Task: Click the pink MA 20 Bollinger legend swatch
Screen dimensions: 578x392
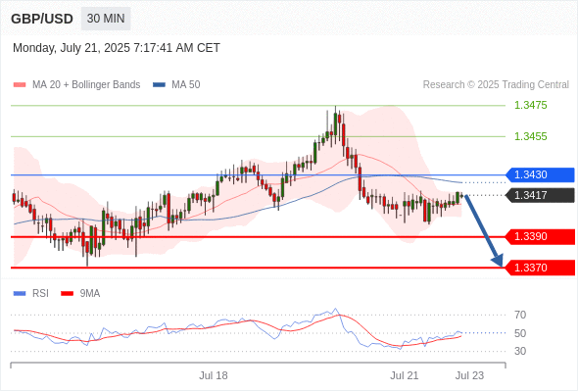Action: tap(20, 85)
